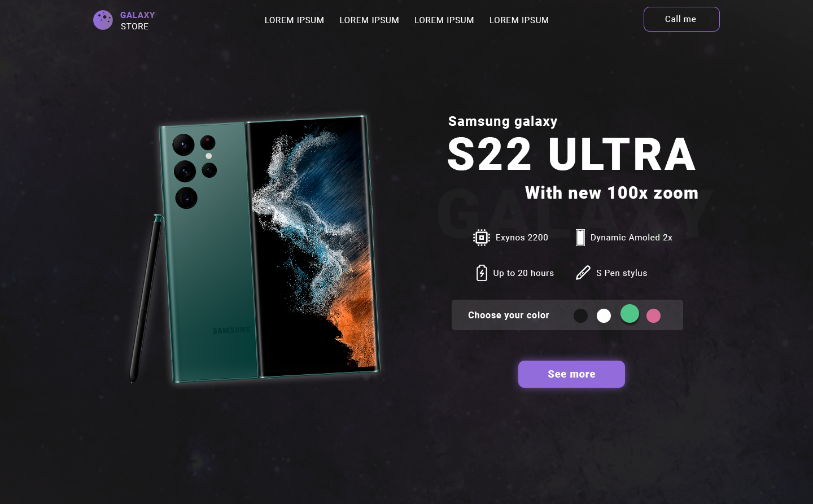Click the battery charging icon
813x504 pixels.
pyautogui.click(x=482, y=273)
